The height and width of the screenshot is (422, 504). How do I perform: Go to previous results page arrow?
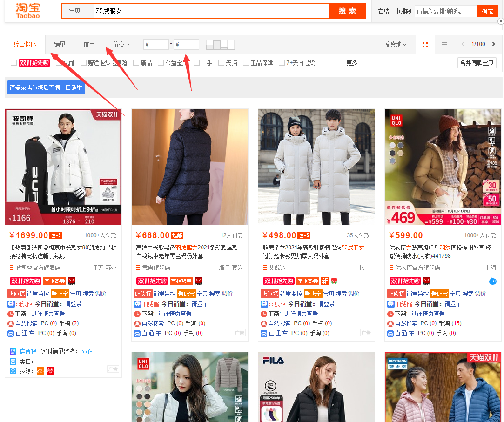click(x=463, y=44)
